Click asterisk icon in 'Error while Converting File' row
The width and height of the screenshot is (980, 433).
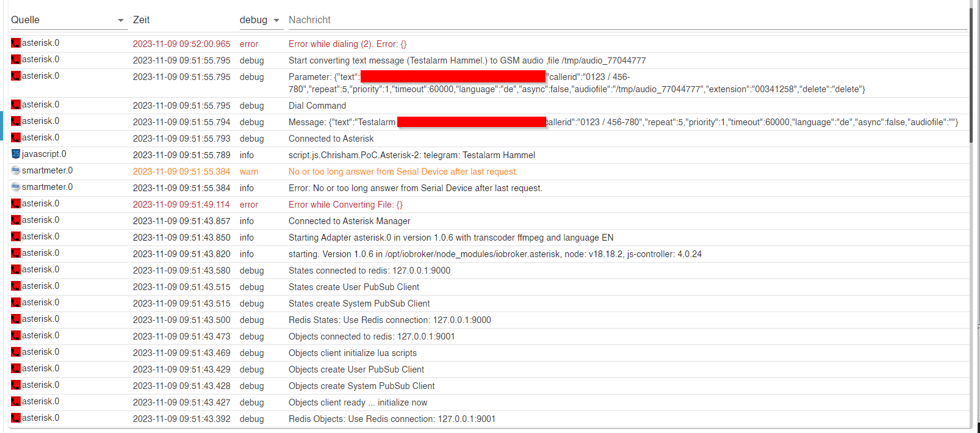(16, 203)
